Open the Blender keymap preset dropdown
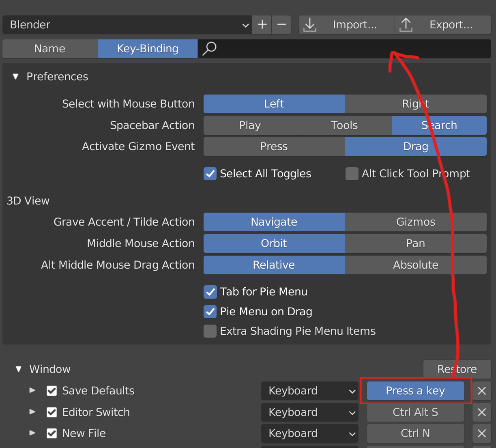The height and width of the screenshot is (448, 496). pos(127,25)
